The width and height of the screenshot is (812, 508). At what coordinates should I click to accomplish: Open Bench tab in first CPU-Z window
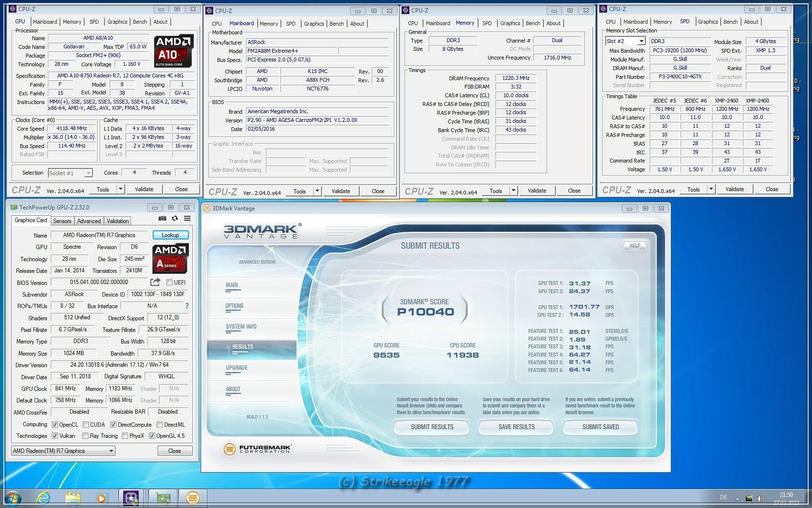coord(140,22)
